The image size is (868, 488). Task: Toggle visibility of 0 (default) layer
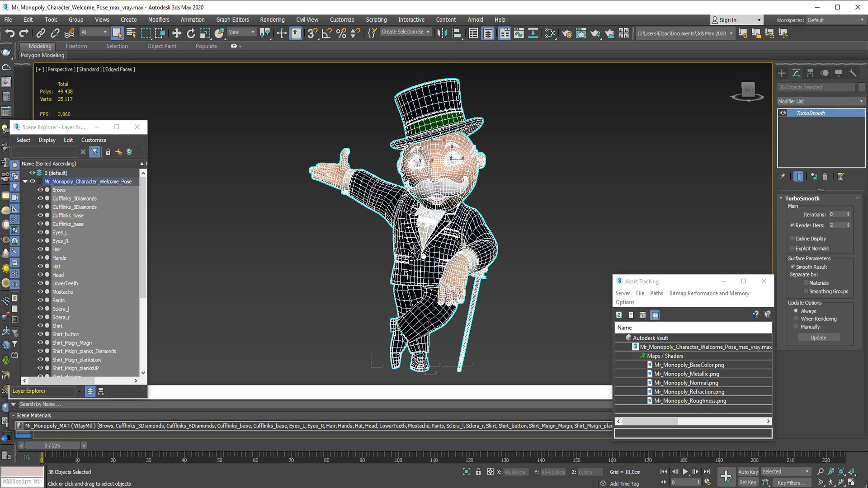pyautogui.click(x=32, y=173)
